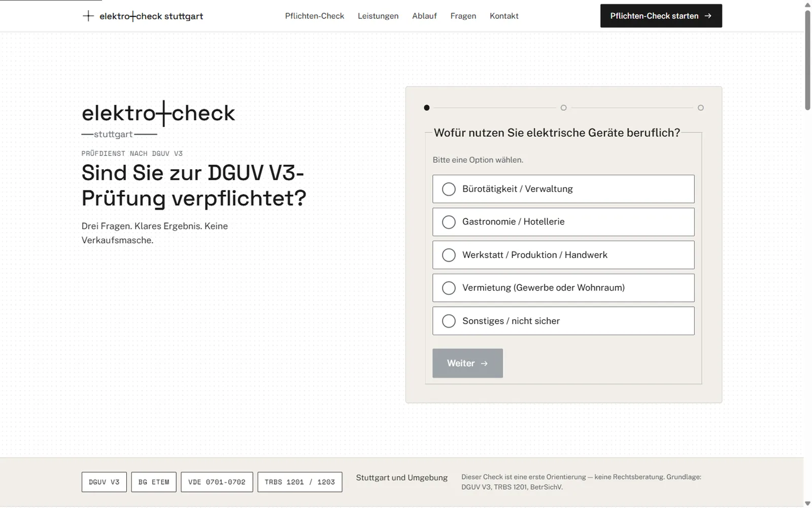Select the Bürotätigkeit / Verwaltung radio option
The image size is (812, 508).
pos(563,189)
